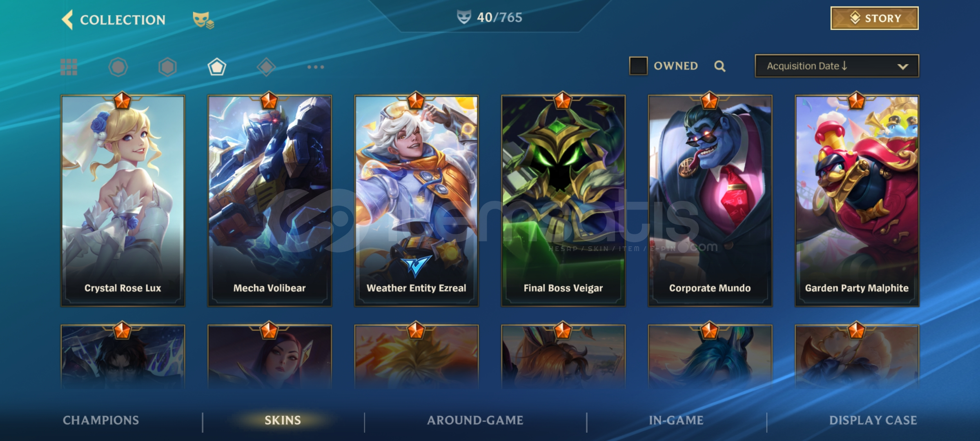Viewport: 980px width, 441px height.
Task: Open more filters via three dots
Action: [316, 67]
